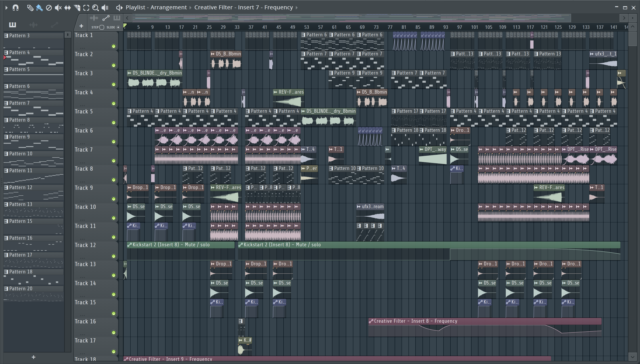Select the Zoom tool

(x=95, y=8)
